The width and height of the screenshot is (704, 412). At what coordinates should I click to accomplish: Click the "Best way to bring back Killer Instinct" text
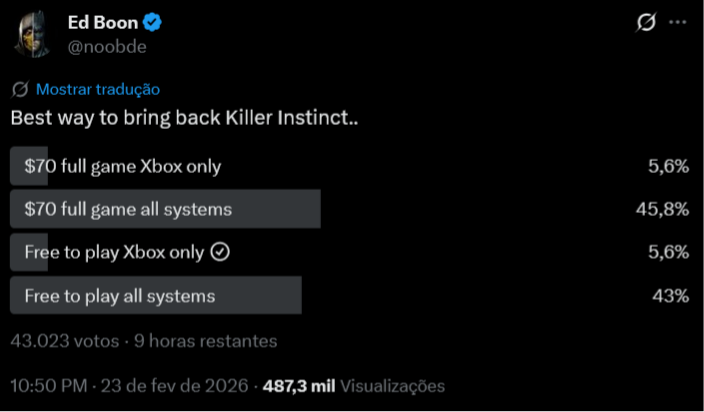coord(184,117)
